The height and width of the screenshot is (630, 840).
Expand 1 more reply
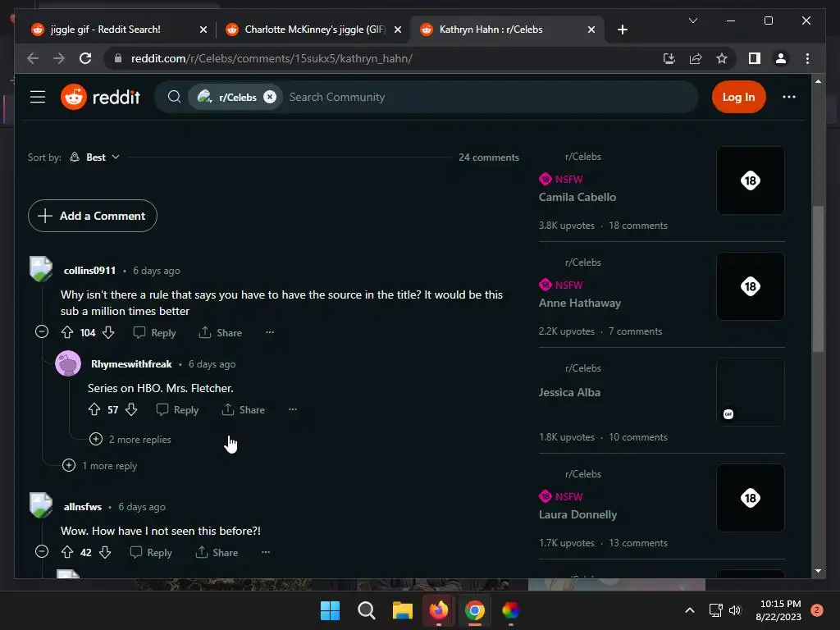click(x=99, y=466)
